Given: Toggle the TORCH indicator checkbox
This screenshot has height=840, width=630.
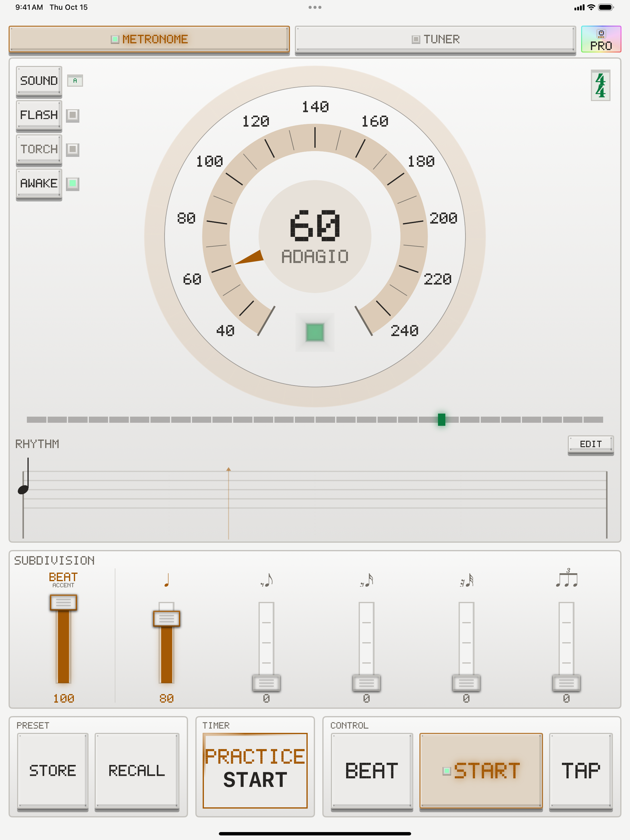Looking at the screenshot, I should point(73,149).
